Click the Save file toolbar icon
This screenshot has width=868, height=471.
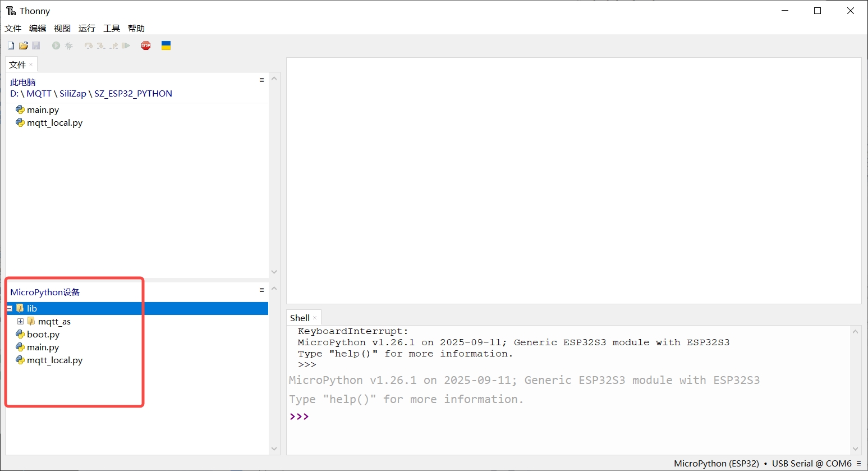pos(36,45)
